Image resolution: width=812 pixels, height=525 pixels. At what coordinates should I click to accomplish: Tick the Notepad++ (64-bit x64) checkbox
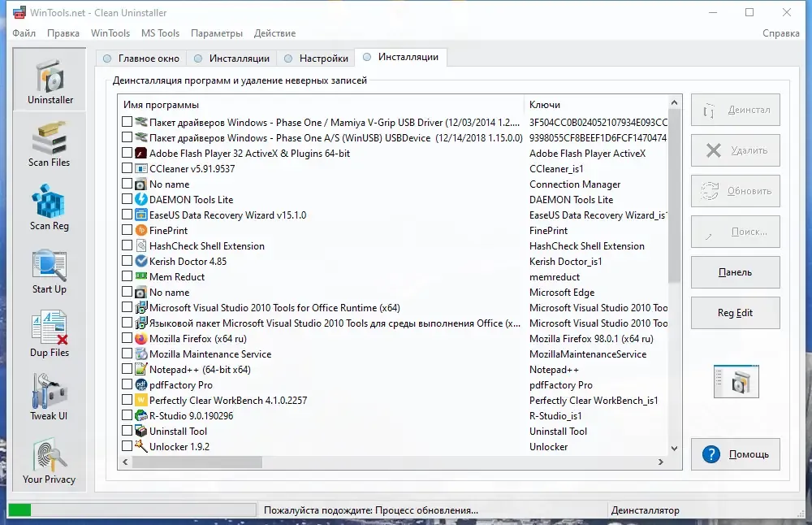coord(127,369)
